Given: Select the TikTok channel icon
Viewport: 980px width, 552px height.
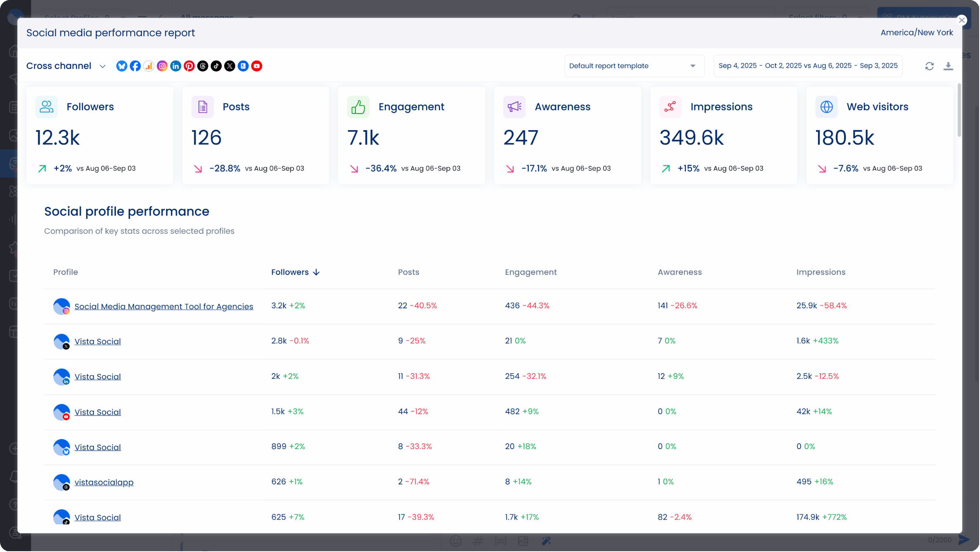Looking at the screenshot, I should click(x=216, y=66).
